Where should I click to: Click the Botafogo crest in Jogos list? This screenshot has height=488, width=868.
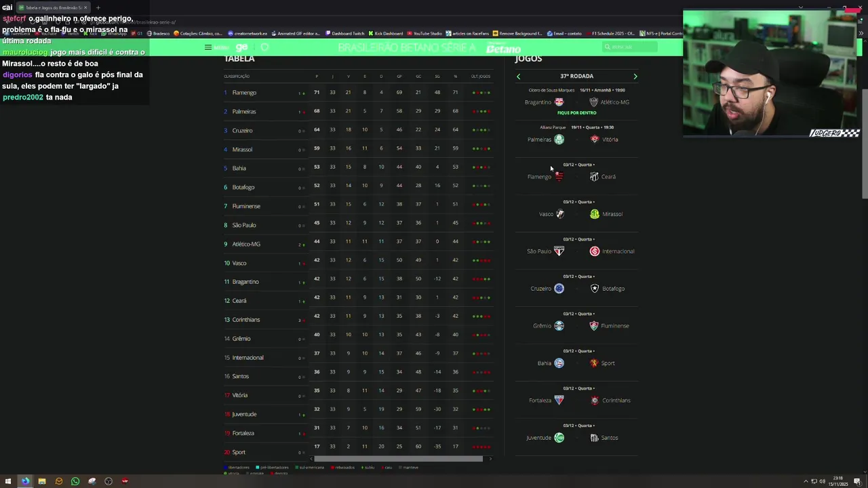595,289
